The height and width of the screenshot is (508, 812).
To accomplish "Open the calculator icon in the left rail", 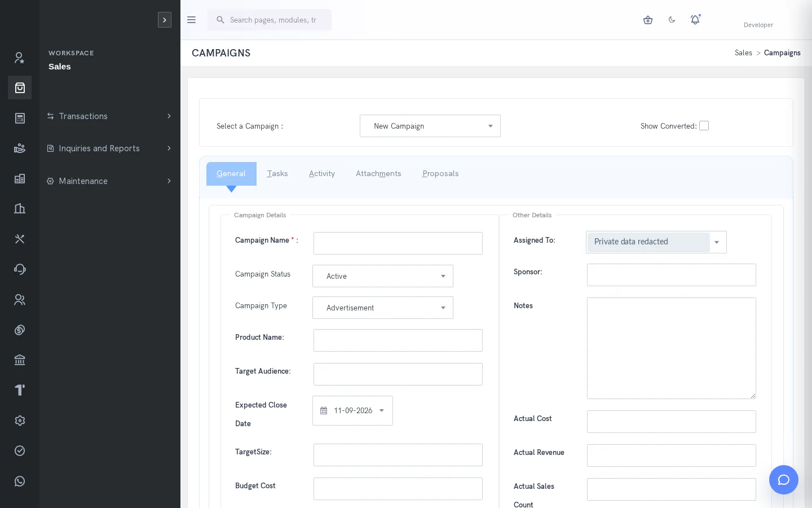I will pyautogui.click(x=20, y=118).
